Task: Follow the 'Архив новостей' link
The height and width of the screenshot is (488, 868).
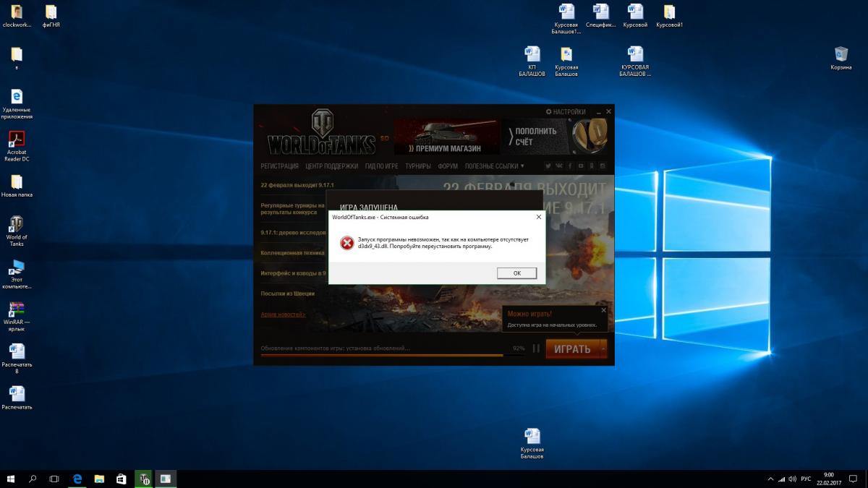Action: [x=283, y=314]
